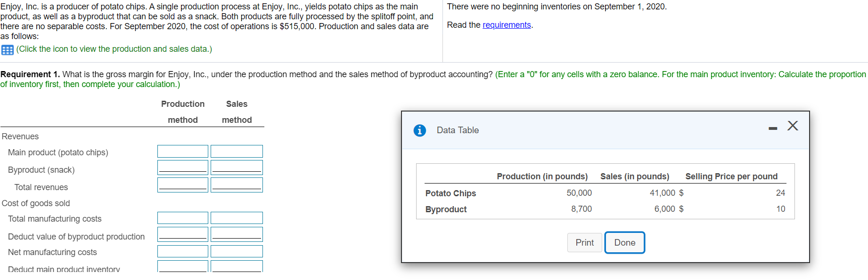Click the production and sales data table icon
The image size is (868, 280).
(8, 50)
